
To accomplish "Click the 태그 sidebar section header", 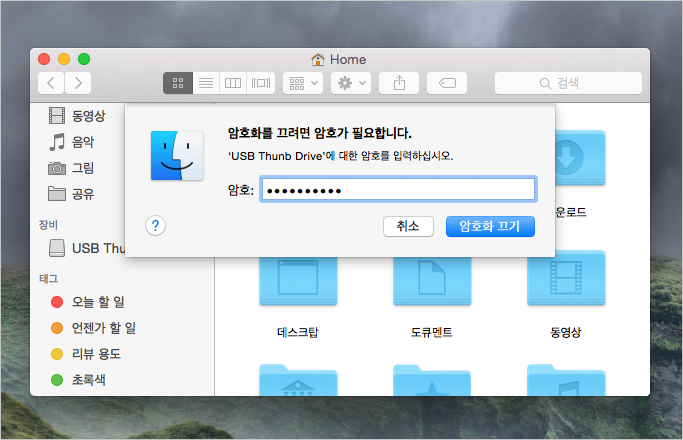I will tap(48, 279).
